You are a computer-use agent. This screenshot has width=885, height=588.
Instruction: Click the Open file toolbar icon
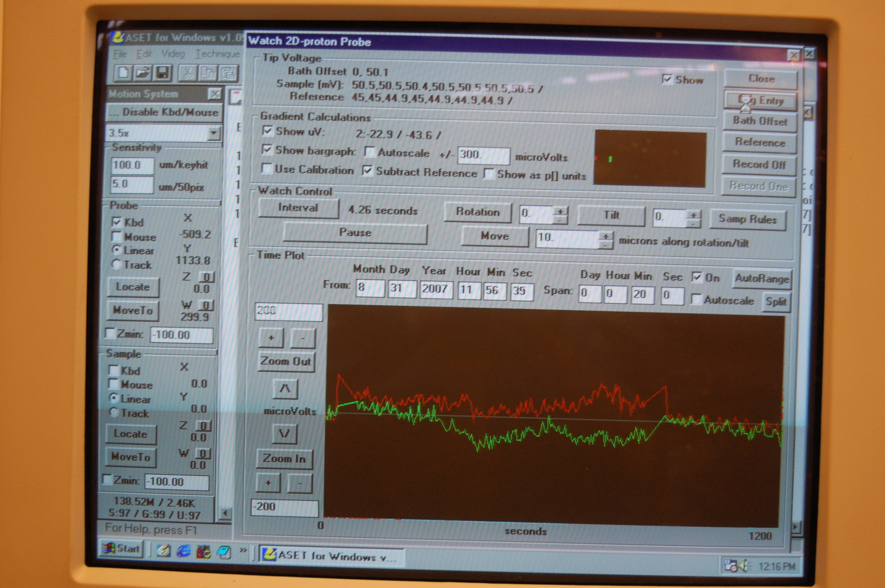(143, 72)
